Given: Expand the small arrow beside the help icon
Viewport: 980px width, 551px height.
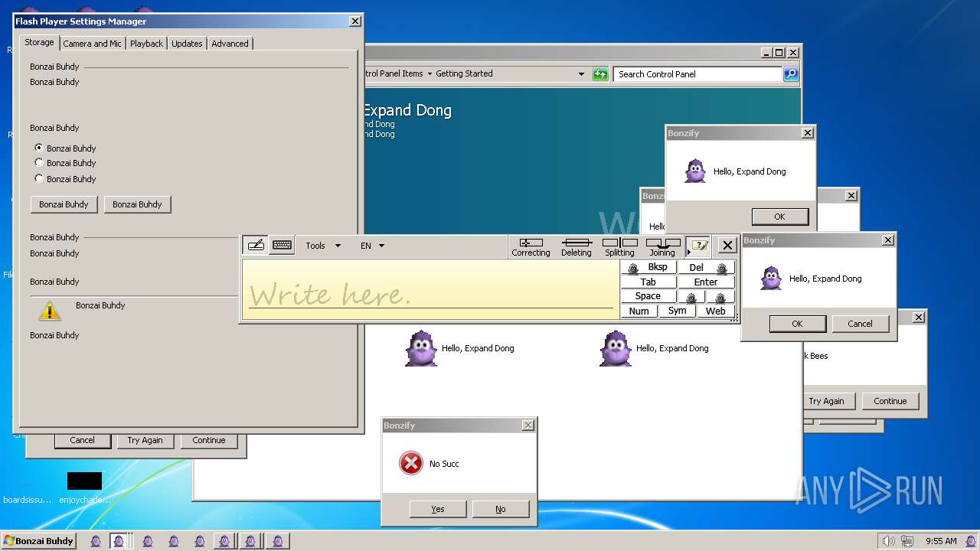Looking at the screenshot, I should coord(688,253).
